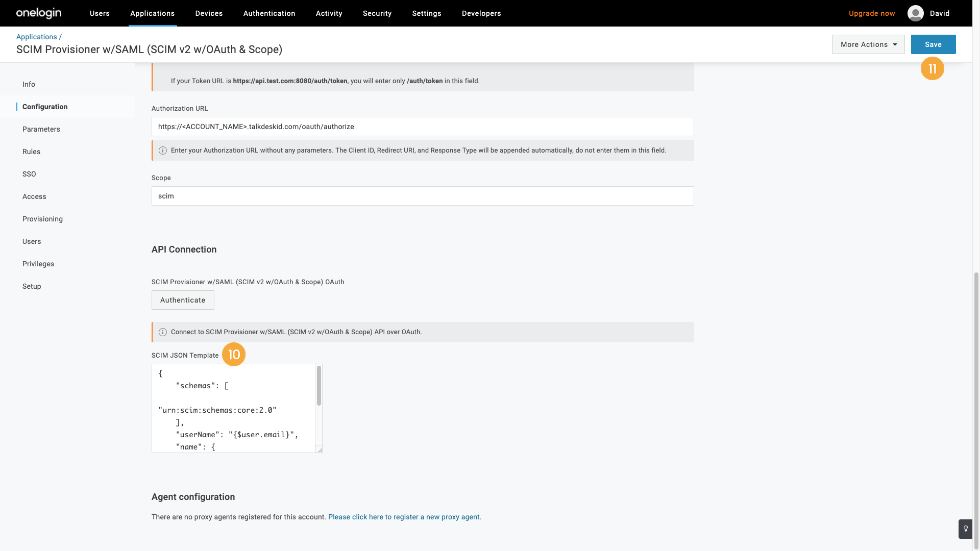Image resolution: width=980 pixels, height=551 pixels.
Task: Open the lightbulb help icon at bottom right
Action: click(x=965, y=529)
